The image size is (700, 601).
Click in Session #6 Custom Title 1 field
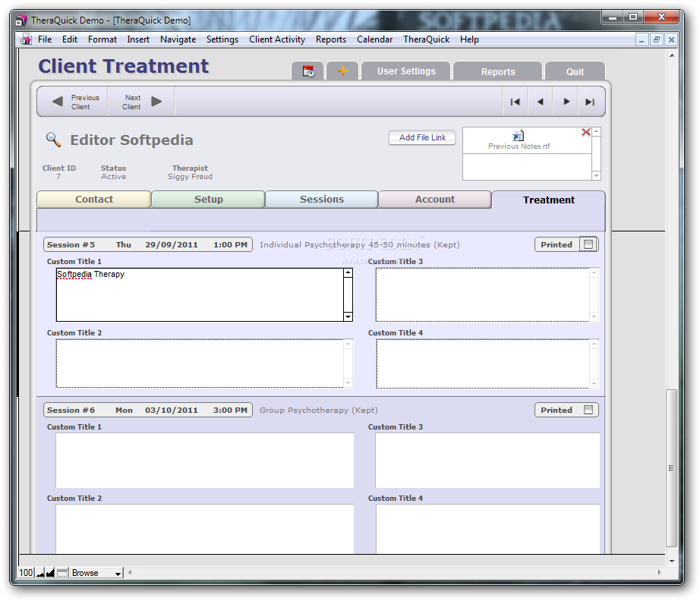[x=204, y=461]
